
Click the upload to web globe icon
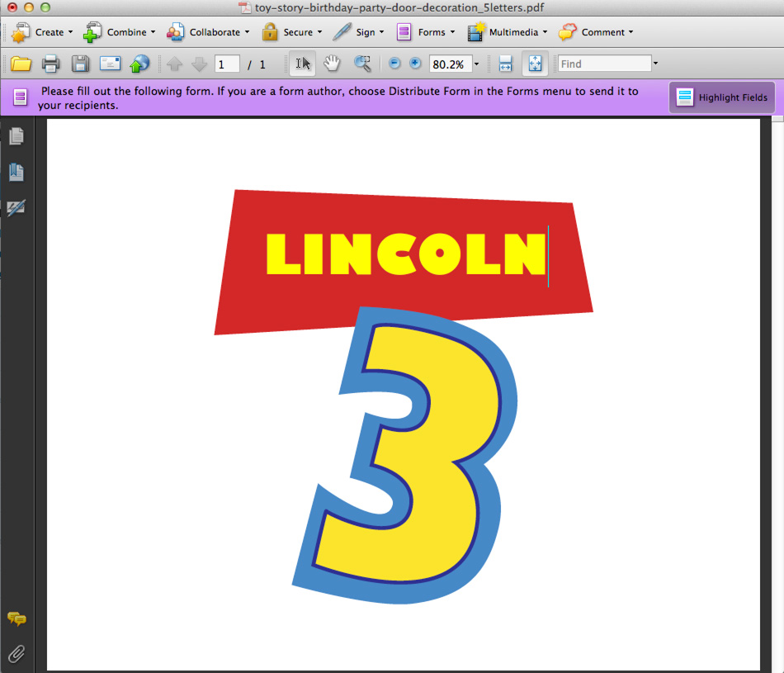tap(139, 64)
